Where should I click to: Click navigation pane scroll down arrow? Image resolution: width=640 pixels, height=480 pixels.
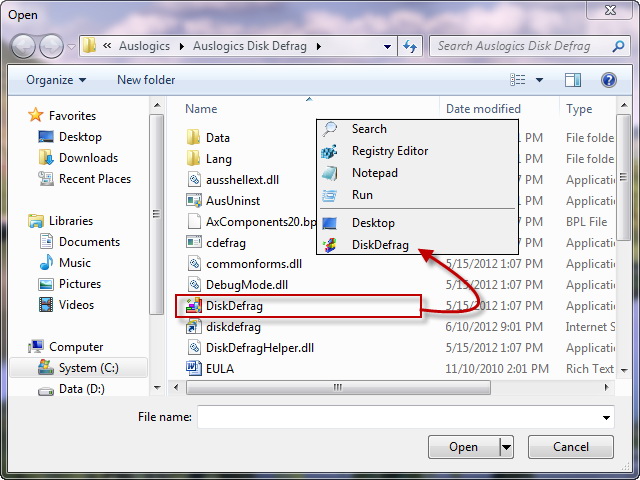[157, 388]
